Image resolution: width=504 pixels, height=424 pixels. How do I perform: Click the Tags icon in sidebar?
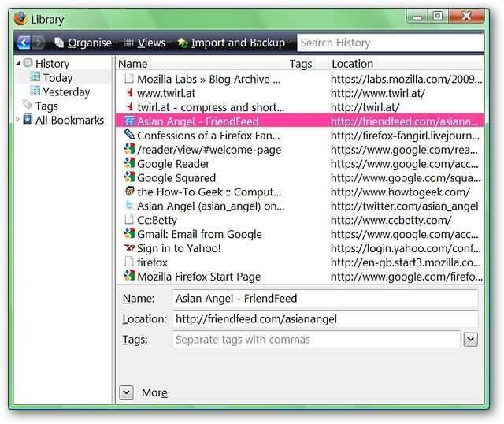click(28, 106)
